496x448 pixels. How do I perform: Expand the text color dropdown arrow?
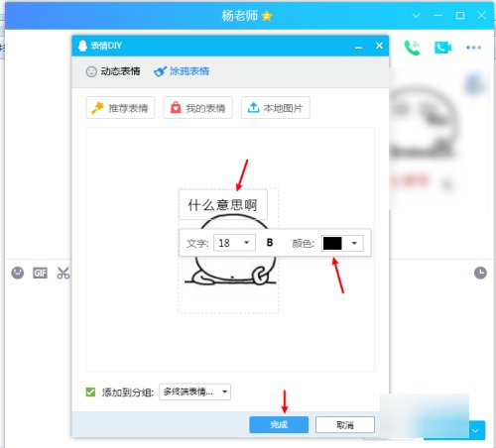(354, 244)
